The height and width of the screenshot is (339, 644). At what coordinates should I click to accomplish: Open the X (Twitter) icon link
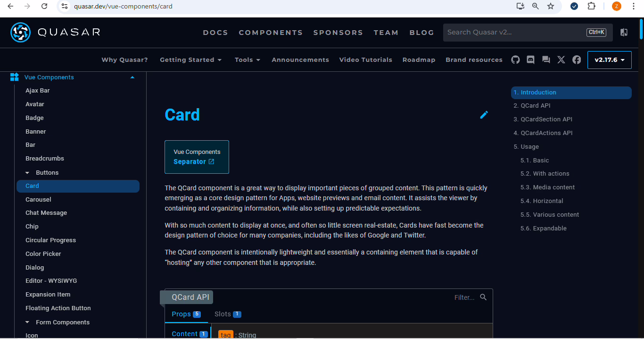561,59
